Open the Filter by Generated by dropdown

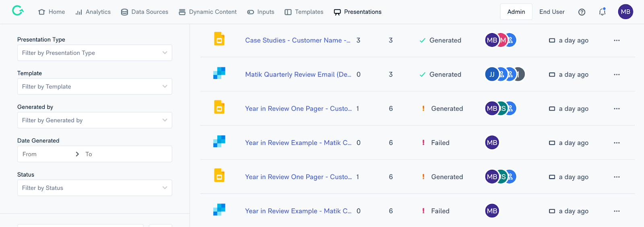coord(95,120)
